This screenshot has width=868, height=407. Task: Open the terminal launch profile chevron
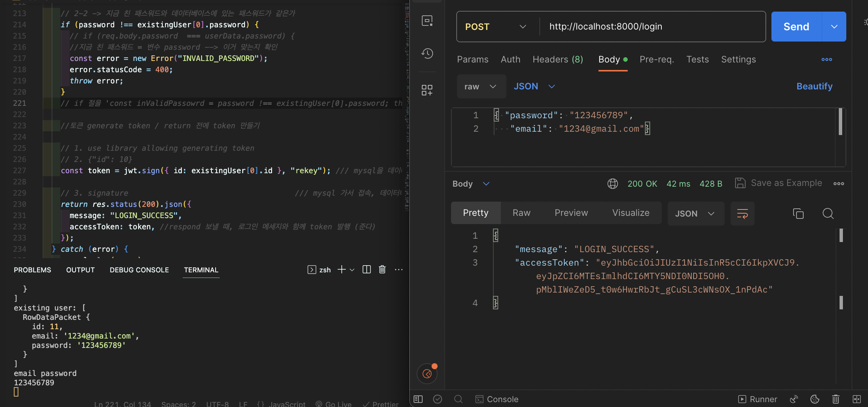click(352, 270)
